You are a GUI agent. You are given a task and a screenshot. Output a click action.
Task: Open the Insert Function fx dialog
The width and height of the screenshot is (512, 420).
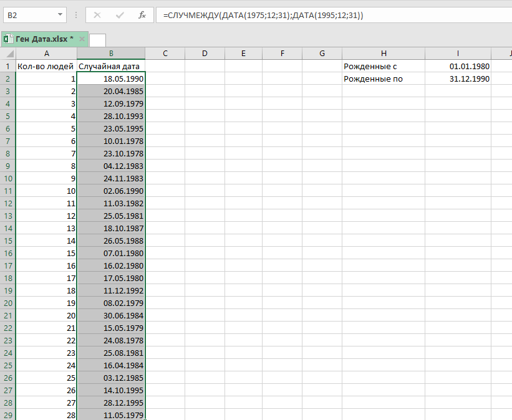click(142, 15)
